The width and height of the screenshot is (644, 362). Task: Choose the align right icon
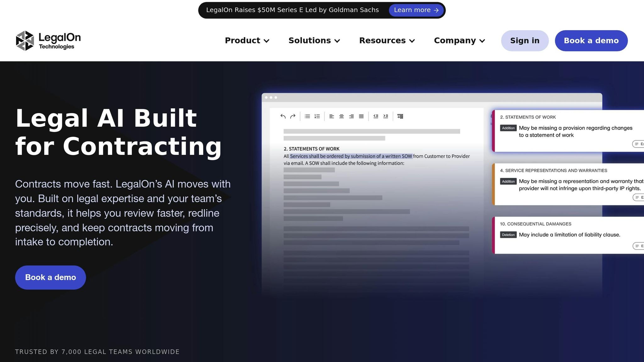[x=352, y=116]
